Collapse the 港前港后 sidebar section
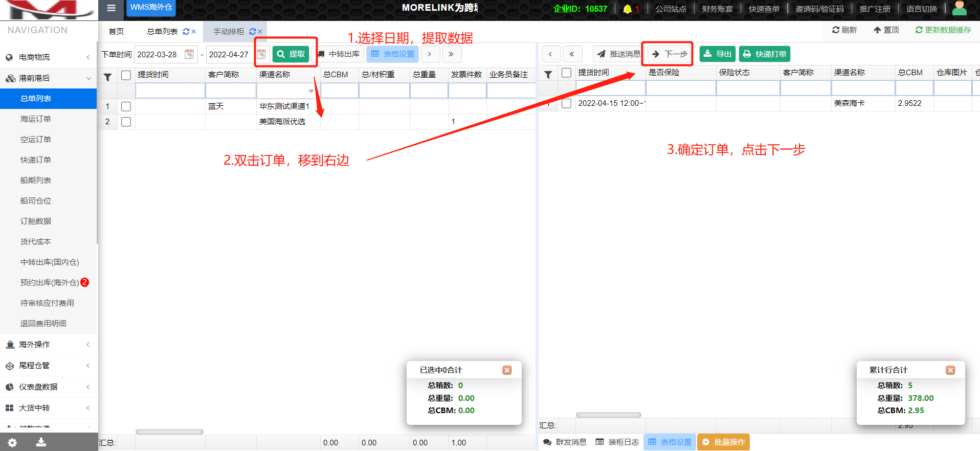The width and height of the screenshot is (980, 451). point(49,78)
